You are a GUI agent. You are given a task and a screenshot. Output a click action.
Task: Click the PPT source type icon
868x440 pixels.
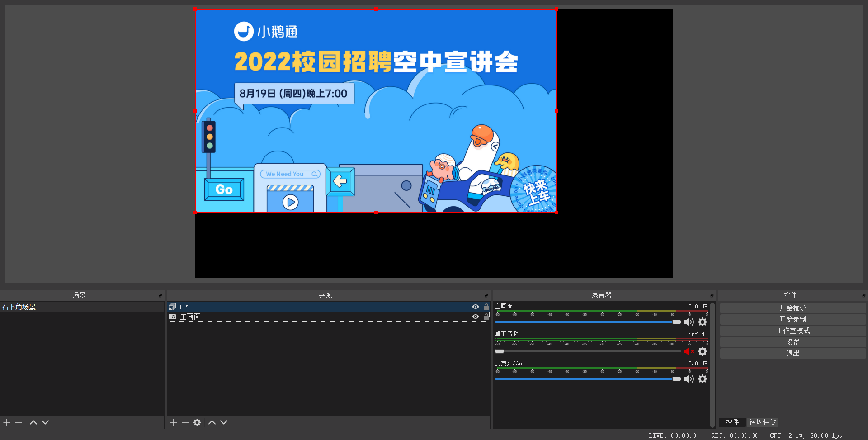pos(172,307)
